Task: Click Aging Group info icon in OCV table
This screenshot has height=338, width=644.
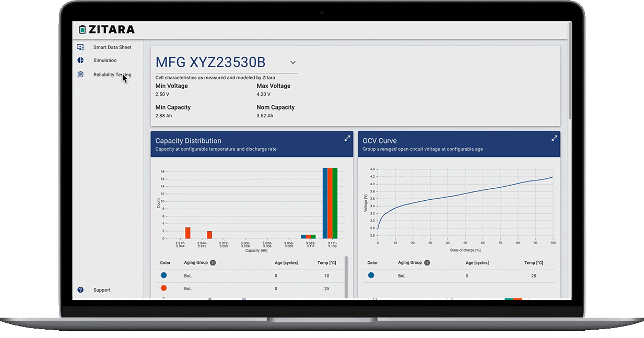Action: tap(427, 263)
